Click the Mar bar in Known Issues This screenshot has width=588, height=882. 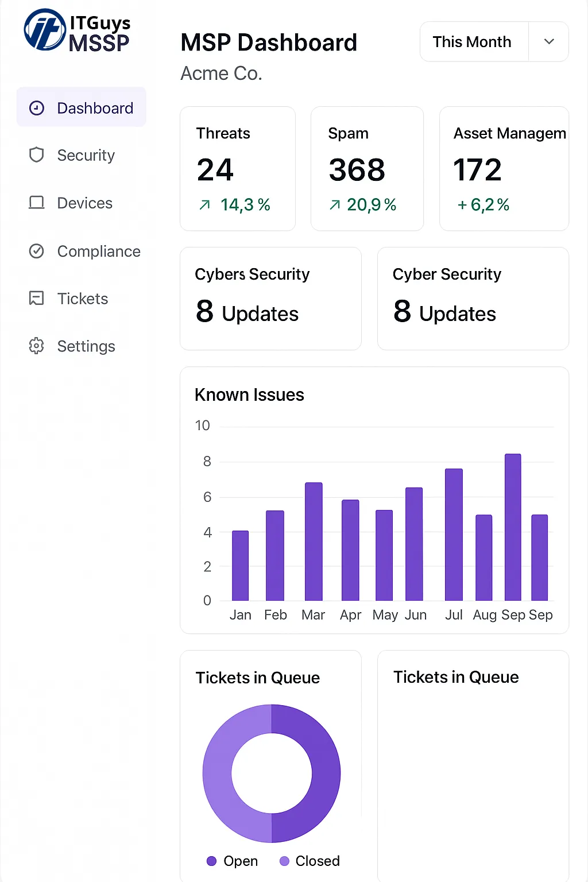pyautogui.click(x=314, y=541)
